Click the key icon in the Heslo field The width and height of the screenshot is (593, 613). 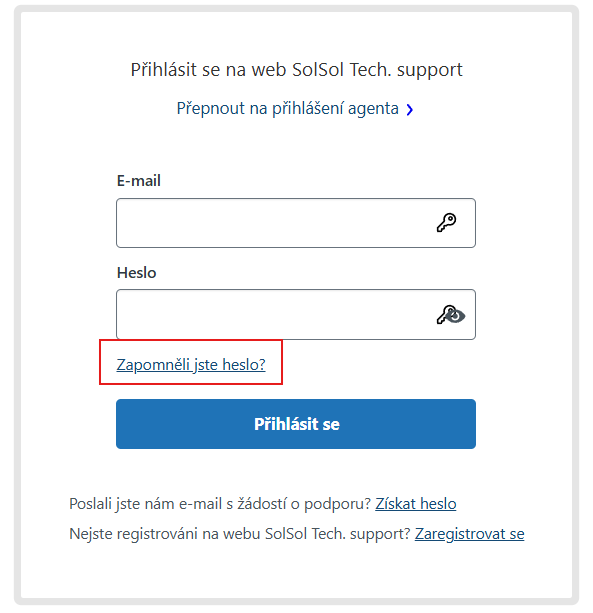[444, 314]
